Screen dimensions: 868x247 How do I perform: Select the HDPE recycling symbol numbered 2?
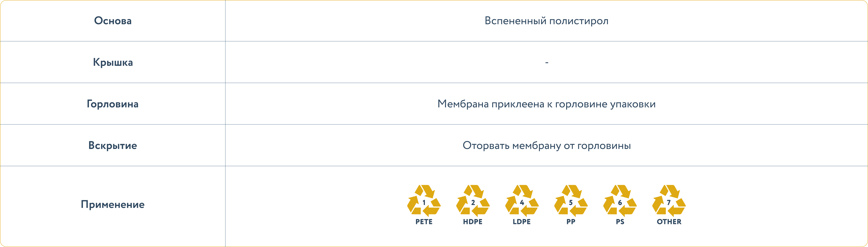pyautogui.click(x=473, y=201)
